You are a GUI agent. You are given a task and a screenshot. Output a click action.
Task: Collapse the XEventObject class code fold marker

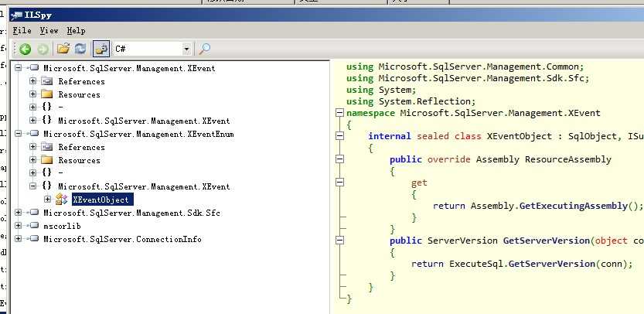click(339, 135)
